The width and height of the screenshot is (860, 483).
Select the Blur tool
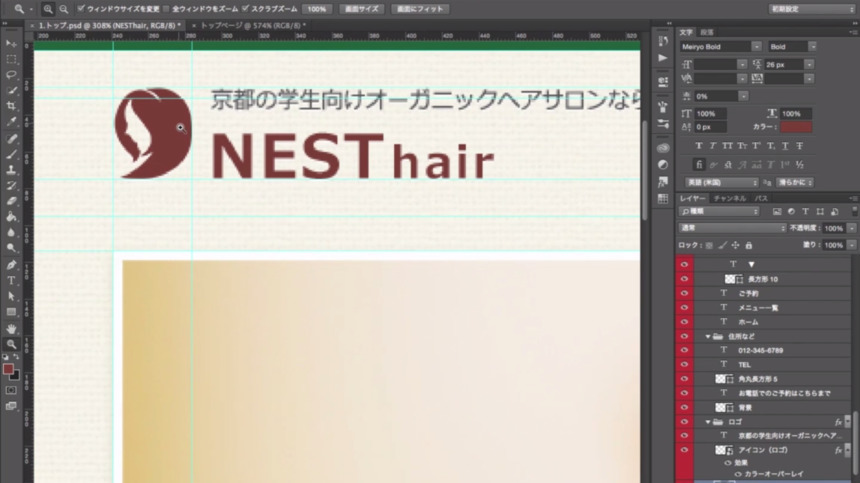coord(11,232)
